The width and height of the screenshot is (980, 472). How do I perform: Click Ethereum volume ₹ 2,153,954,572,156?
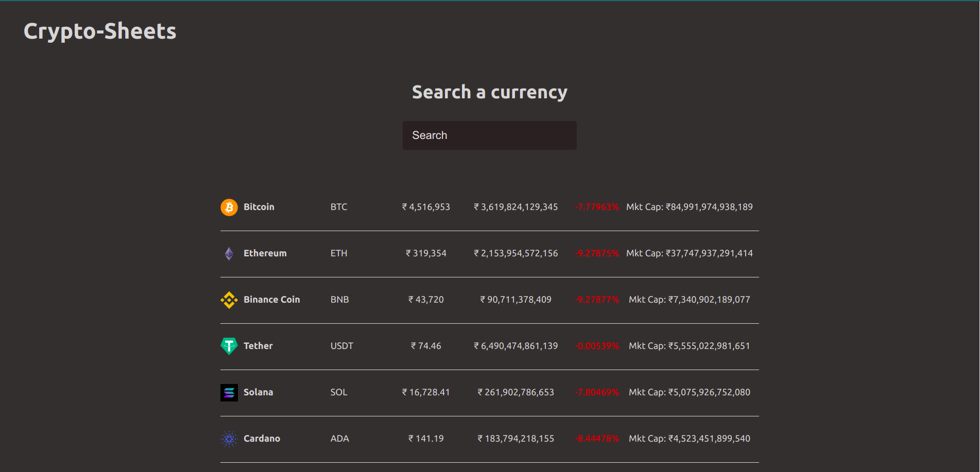coord(516,253)
